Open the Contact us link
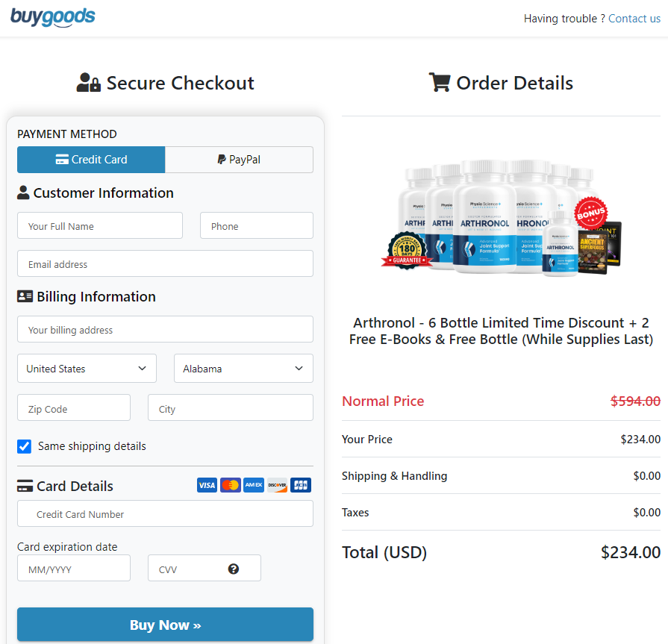 [x=634, y=19]
